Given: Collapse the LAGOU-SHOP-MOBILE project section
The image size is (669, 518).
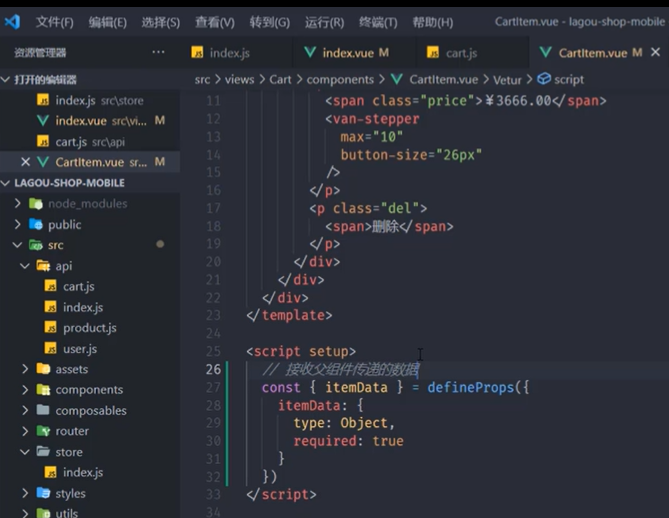Looking at the screenshot, I should coord(6,183).
